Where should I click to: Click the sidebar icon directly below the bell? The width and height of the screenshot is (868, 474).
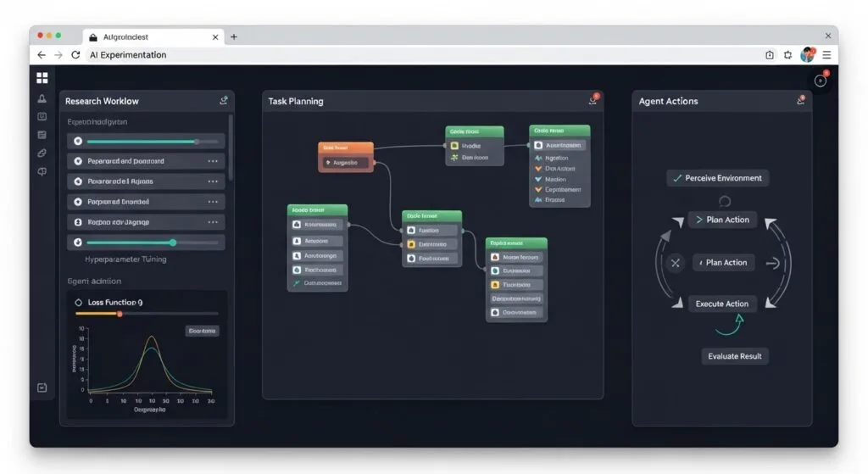coord(42,117)
